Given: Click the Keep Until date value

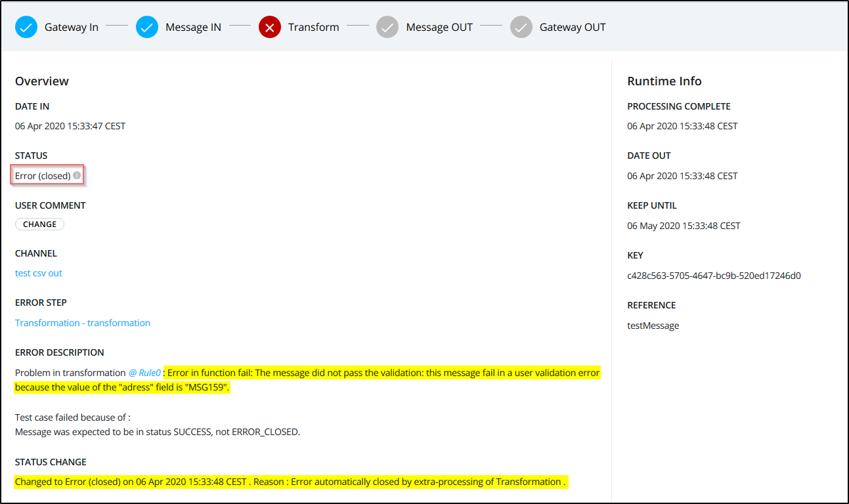Looking at the screenshot, I should coord(684,226).
